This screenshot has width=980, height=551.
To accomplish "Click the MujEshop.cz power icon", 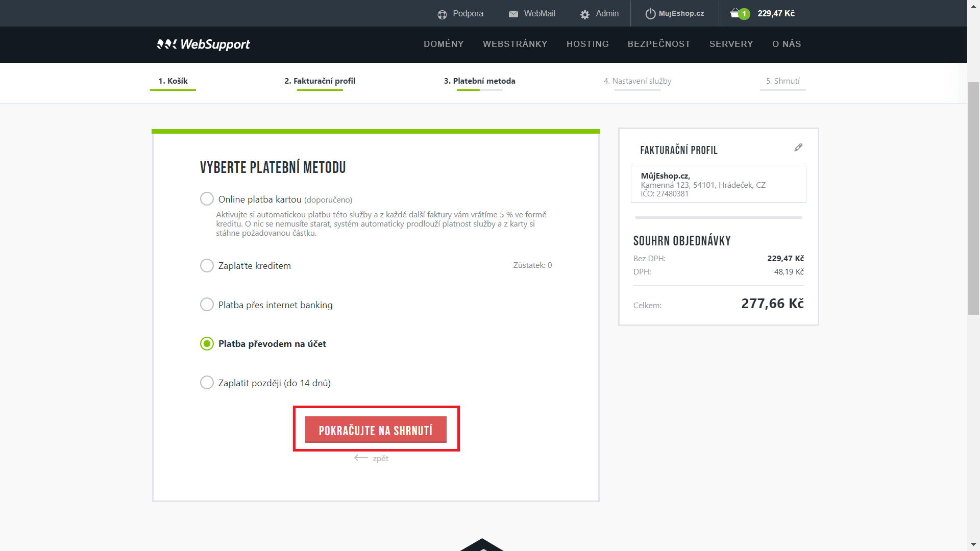I will click(x=650, y=14).
